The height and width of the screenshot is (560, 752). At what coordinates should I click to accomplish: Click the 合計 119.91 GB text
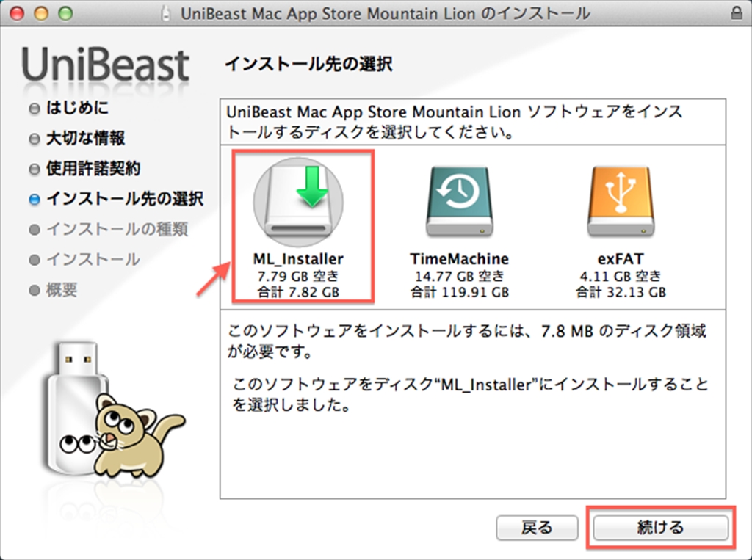460,292
